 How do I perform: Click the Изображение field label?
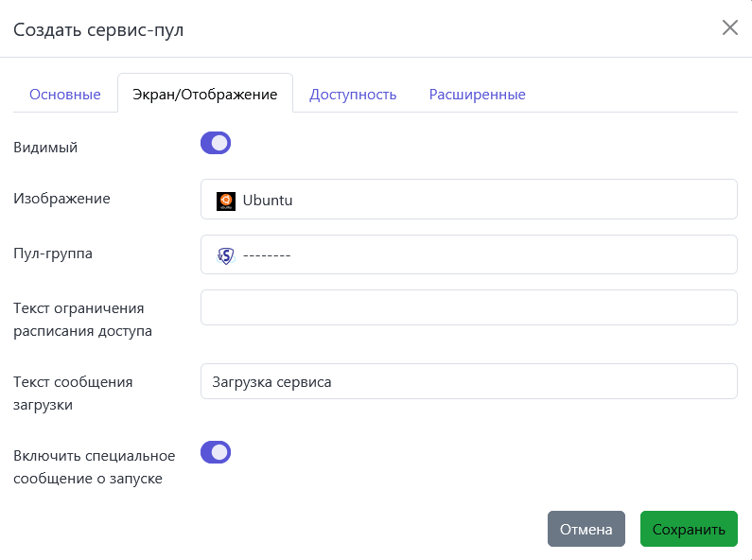(x=61, y=199)
